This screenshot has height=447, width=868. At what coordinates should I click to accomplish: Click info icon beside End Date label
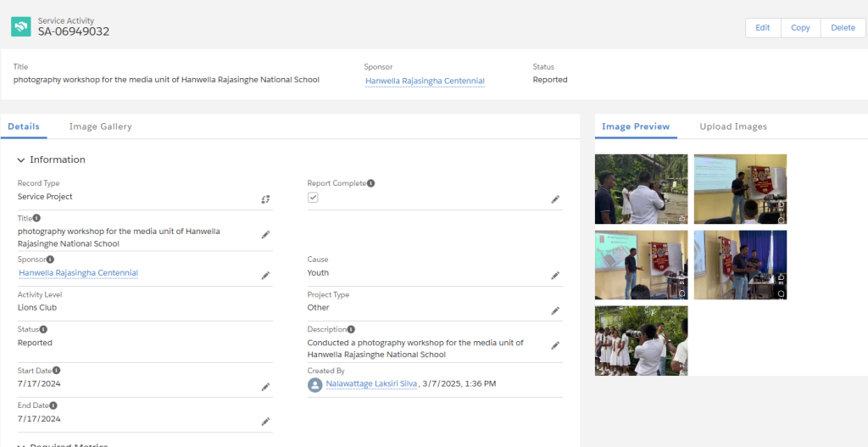click(53, 405)
